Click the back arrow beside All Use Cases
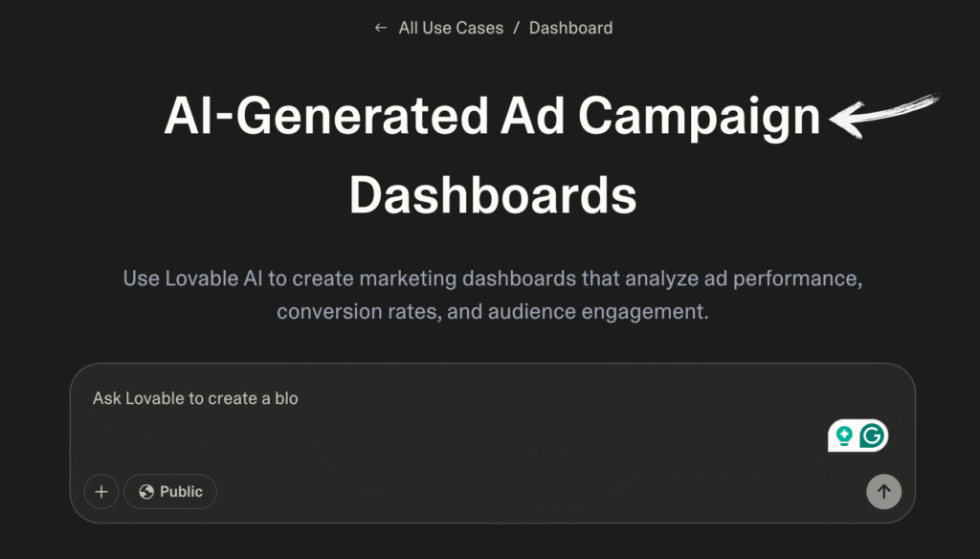Image resolution: width=980 pixels, height=559 pixels. tap(380, 28)
